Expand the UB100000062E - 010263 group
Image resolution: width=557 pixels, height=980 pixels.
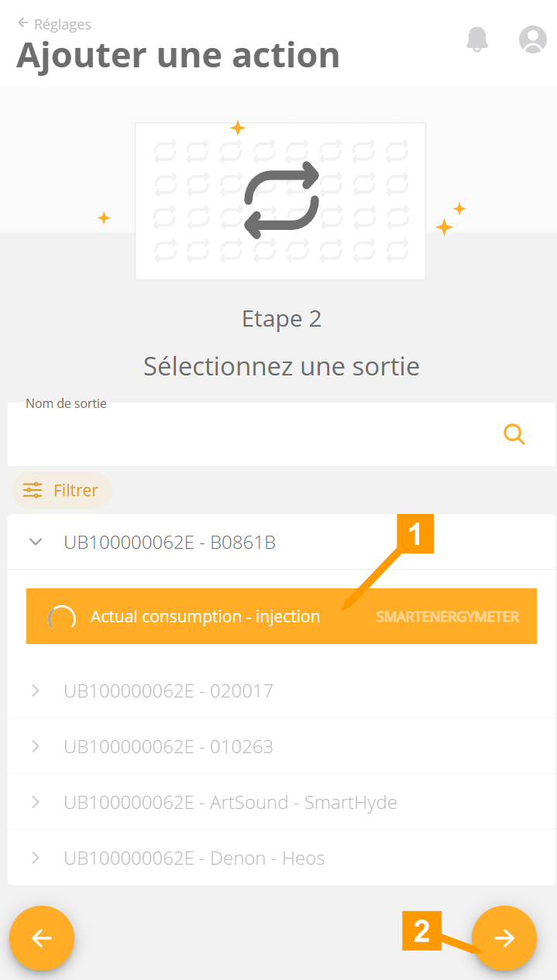36,746
